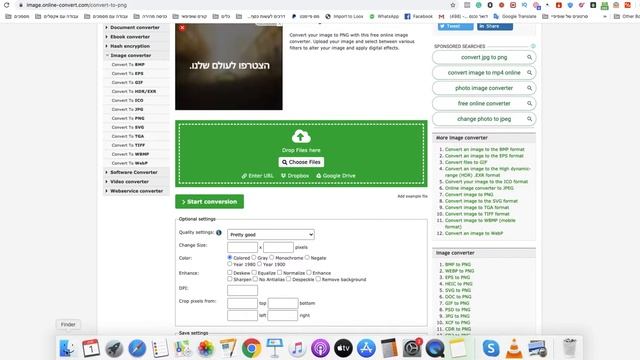Click the Change Size width field

242,247
